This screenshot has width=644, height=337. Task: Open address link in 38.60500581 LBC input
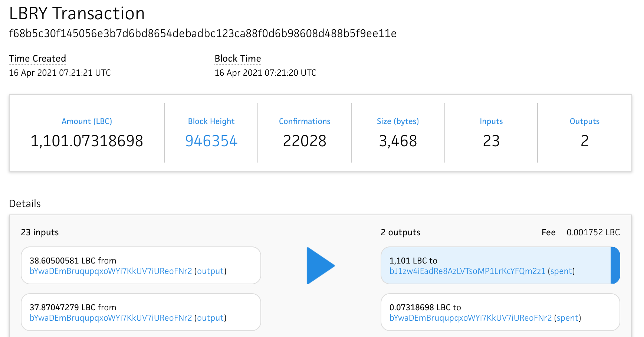coord(111,271)
